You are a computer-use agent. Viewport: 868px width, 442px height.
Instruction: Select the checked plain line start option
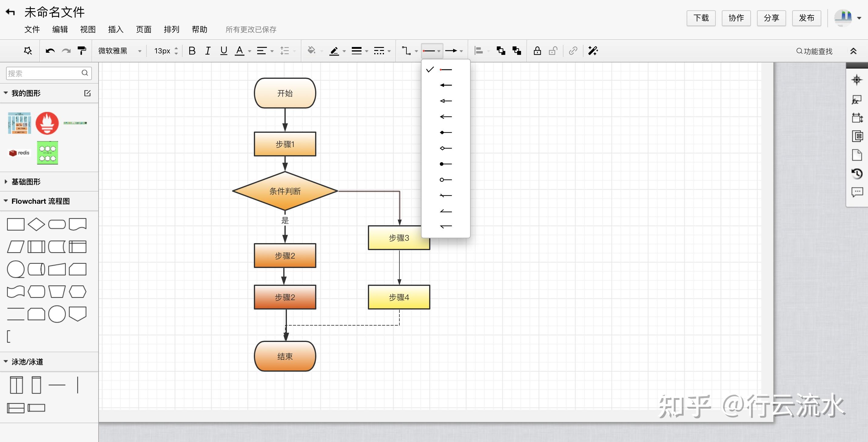(446, 70)
